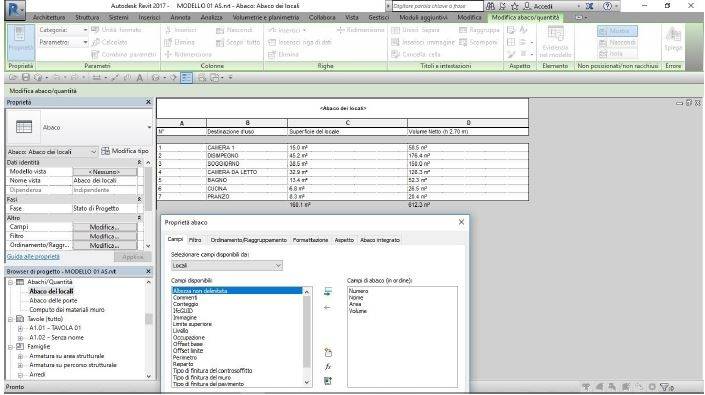The width and height of the screenshot is (705, 395).
Task: Switch to the Filtro tab
Action: click(x=195, y=240)
